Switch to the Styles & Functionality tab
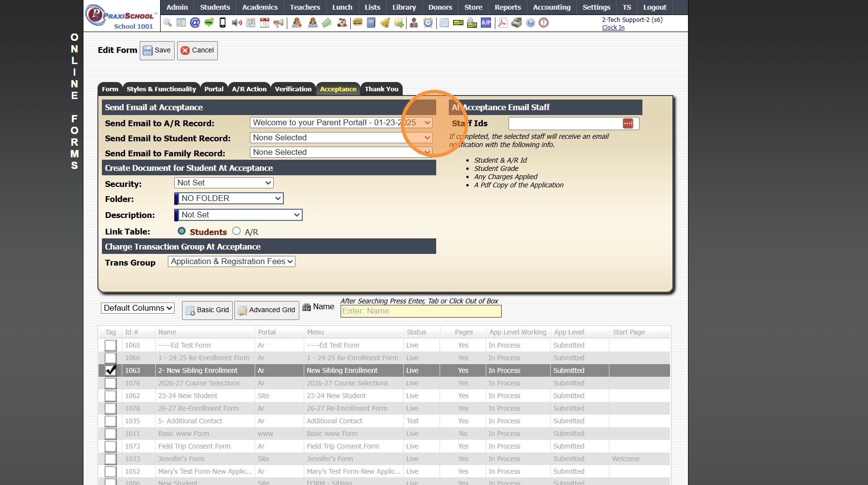868x485 pixels. click(162, 89)
